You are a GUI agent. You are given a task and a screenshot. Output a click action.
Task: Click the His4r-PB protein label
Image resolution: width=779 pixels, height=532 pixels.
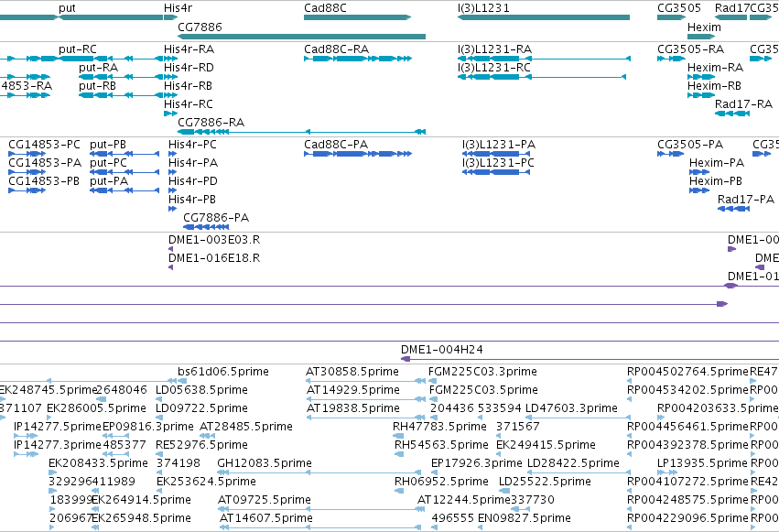pyautogui.click(x=192, y=200)
